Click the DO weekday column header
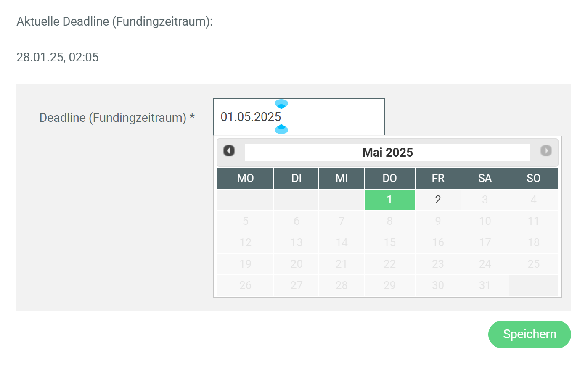 click(389, 178)
